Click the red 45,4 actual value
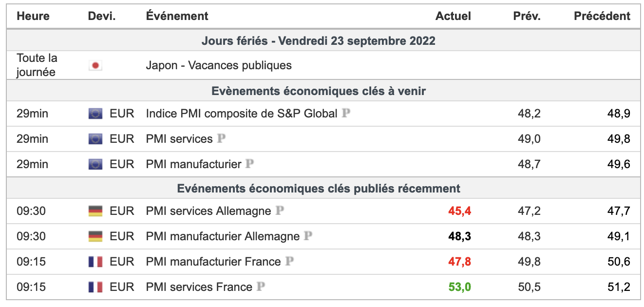This screenshot has height=307, width=644. pyautogui.click(x=459, y=211)
